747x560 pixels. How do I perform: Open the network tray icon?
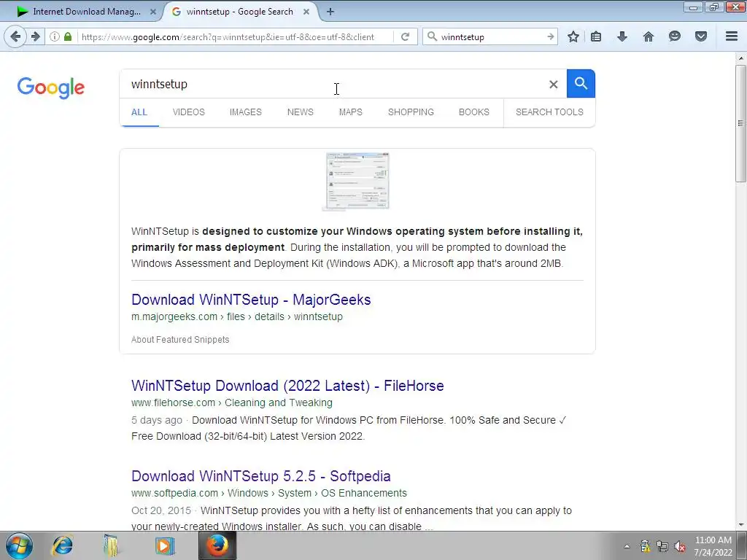click(662, 546)
